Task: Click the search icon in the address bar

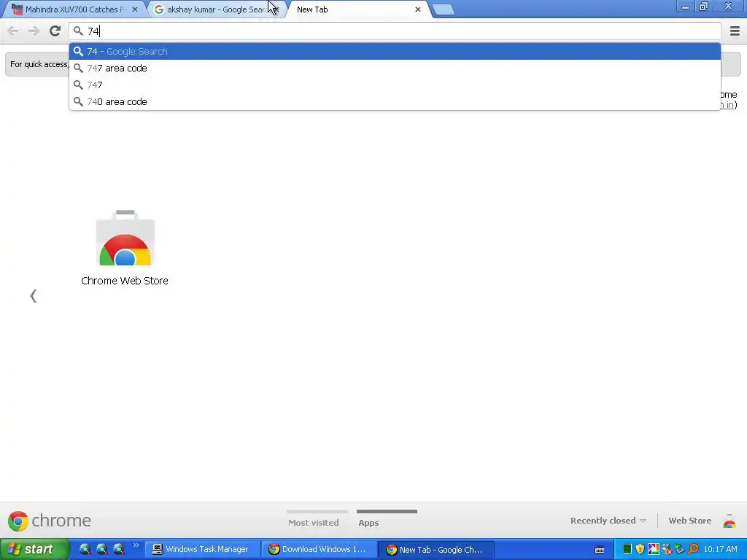Action: pyautogui.click(x=78, y=31)
